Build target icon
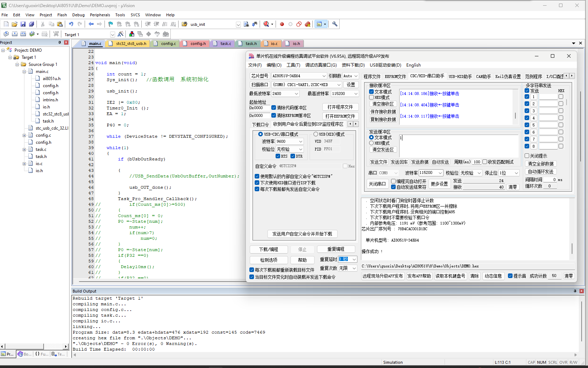This screenshot has width=588, height=368. [x=15, y=34]
